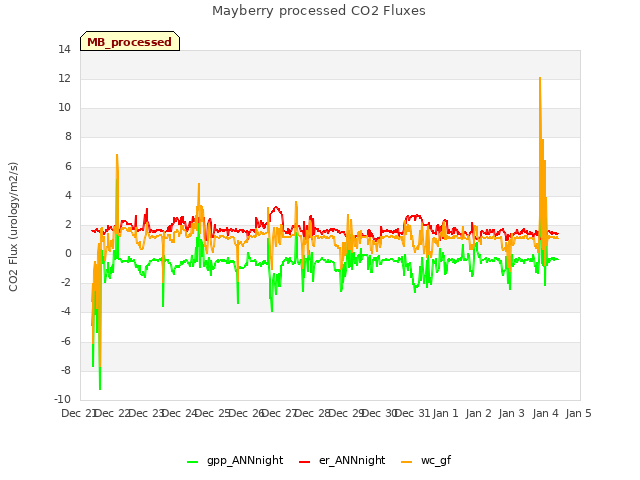Click the Jan 3 x-axis label

[x=511, y=413]
